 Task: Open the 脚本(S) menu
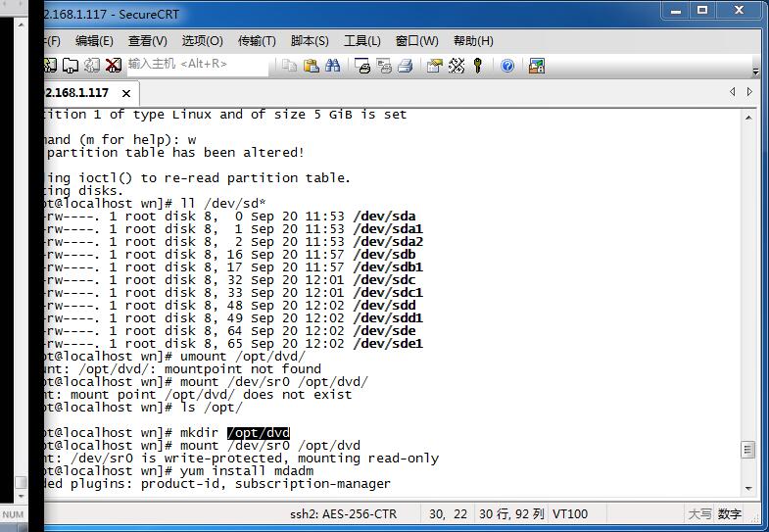coord(310,41)
